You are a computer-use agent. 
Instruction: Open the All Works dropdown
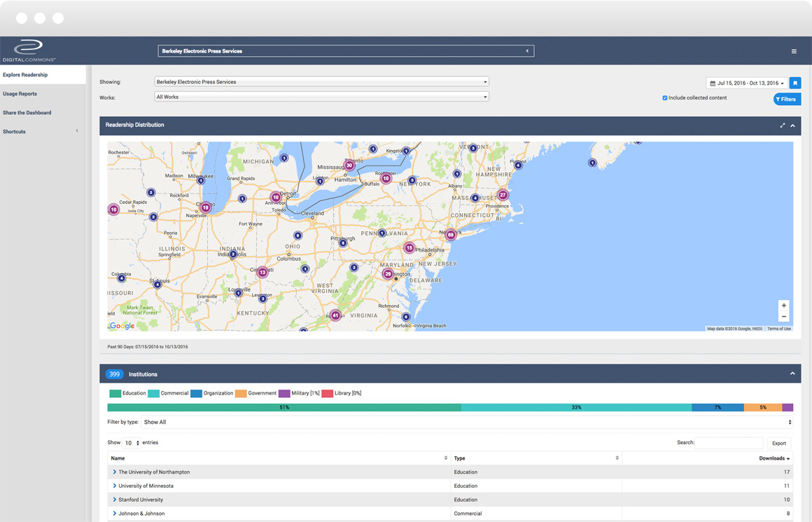point(321,97)
